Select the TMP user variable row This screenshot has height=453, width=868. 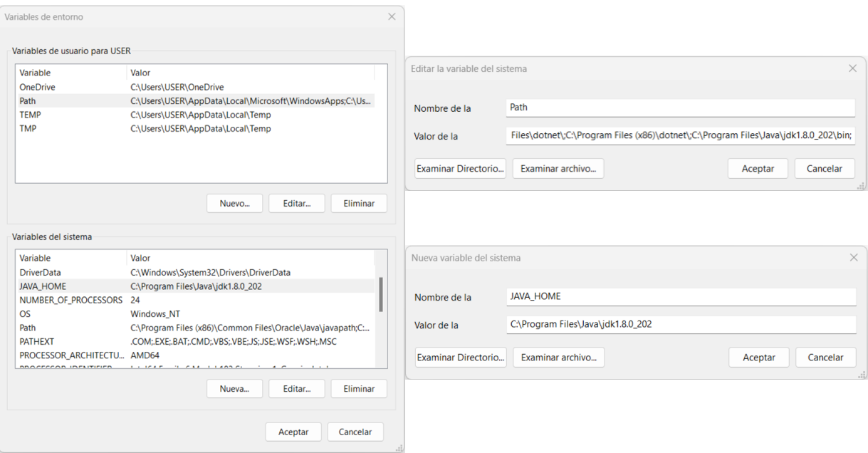[x=194, y=128]
